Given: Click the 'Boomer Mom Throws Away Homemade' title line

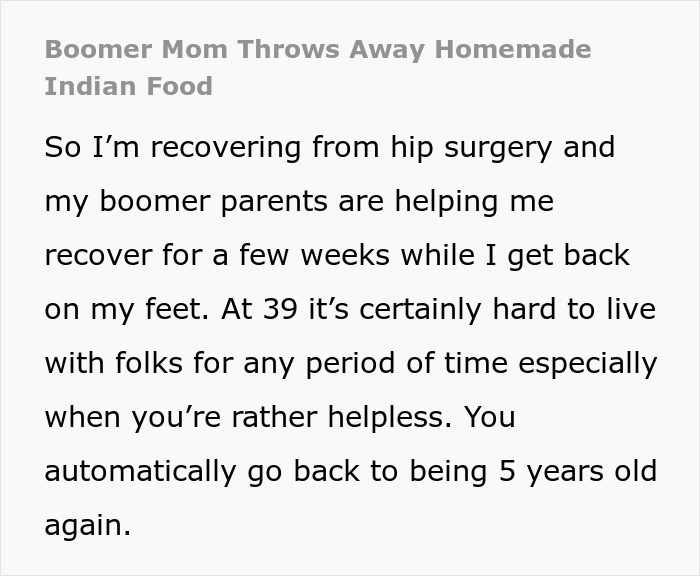Looking at the screenshot, I should [x=318, y=49].
